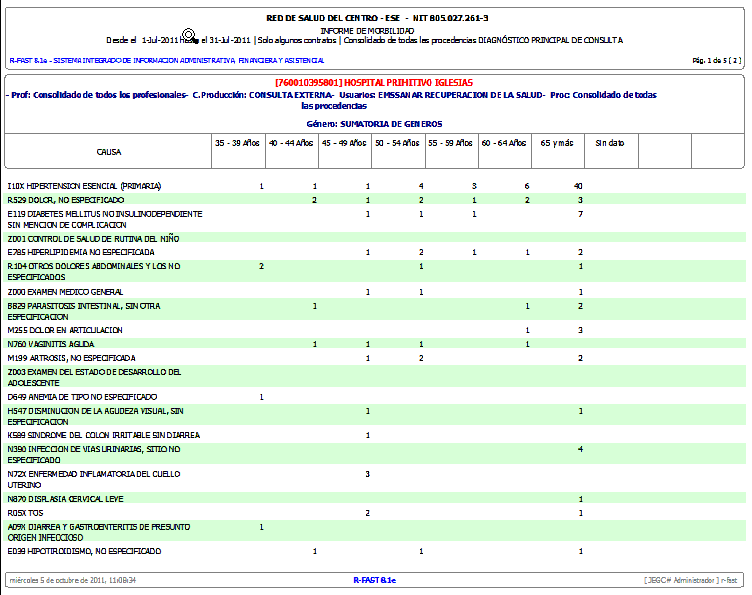
Task: Select row M199 ARTROSIS, NO ESPECIFICADA
Action: click(375, 358)
